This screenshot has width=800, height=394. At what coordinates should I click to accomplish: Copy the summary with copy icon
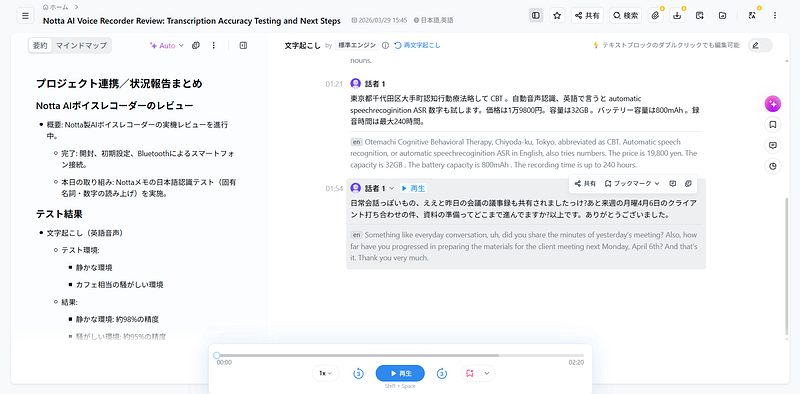(x=195, y=45)
